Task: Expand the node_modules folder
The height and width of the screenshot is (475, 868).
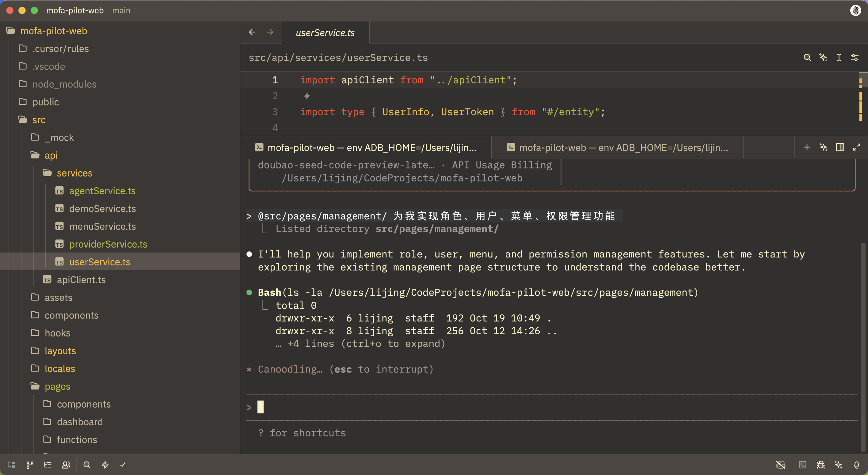Action: click(x=64, y=84)
